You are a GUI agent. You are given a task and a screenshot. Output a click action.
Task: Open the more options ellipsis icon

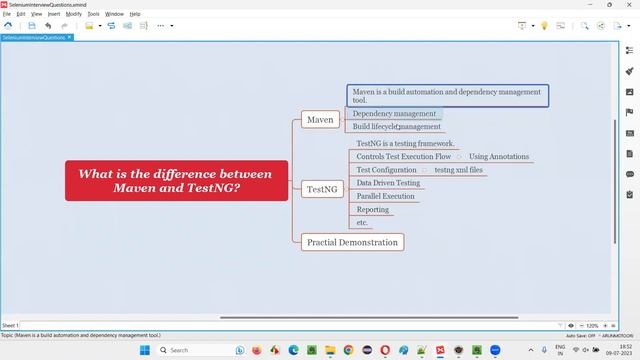click(160, 26)
